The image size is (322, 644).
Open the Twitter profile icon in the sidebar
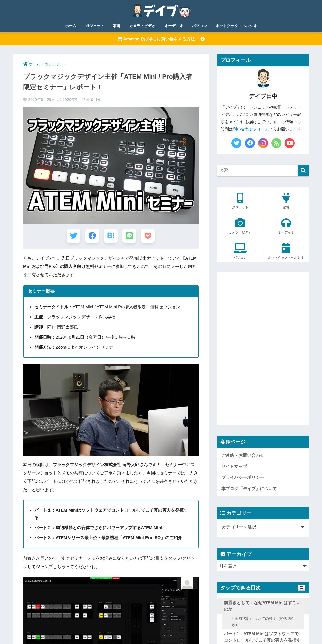pyautogui.click(x=236, y=143)
